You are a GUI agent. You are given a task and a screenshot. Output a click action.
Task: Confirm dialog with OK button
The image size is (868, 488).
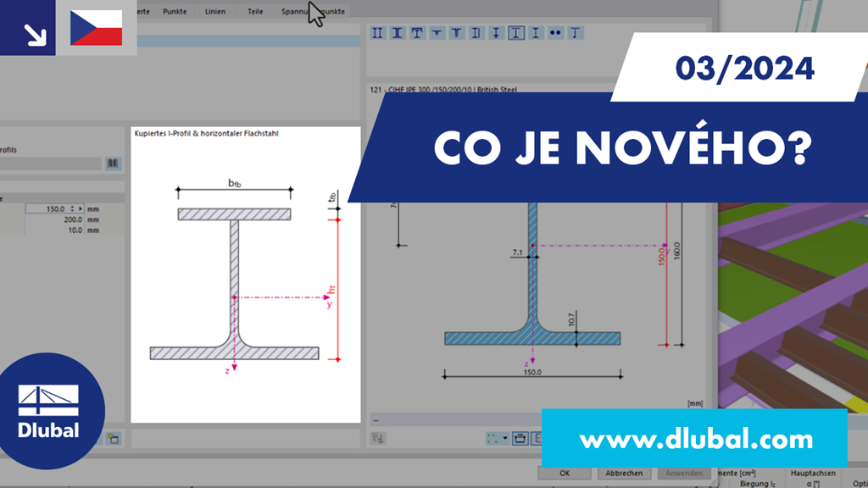pyautogui.click(x=564, y=473)
